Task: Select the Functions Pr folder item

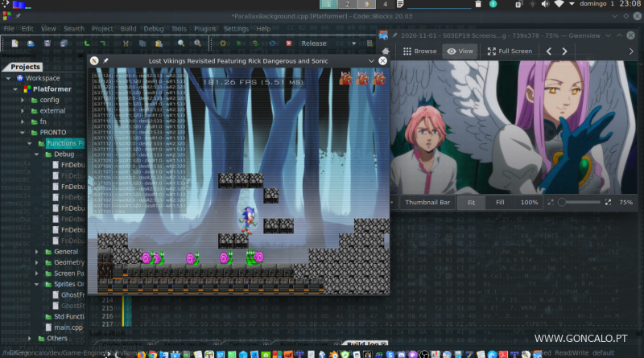Action: click(65, 143)
